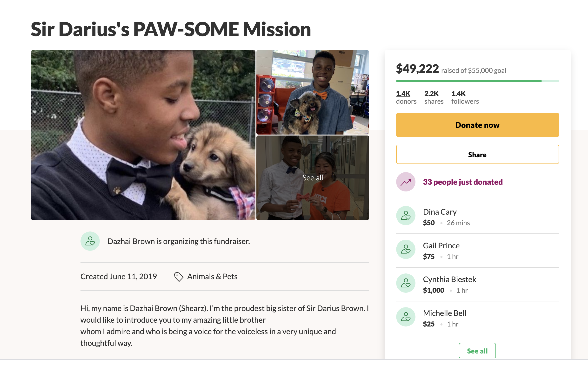588x367 pixels.
Task: Click the 2.2K shares count
Action: [434, 97]
